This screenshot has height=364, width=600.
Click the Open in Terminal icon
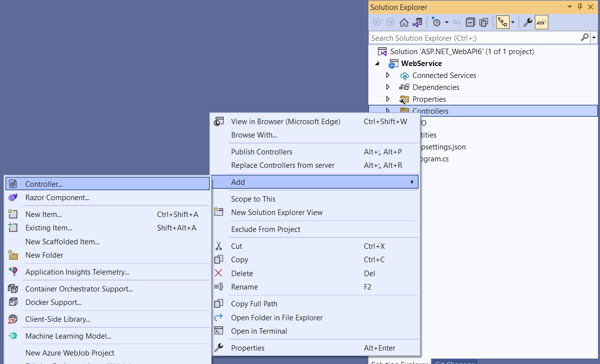point(219,331)
